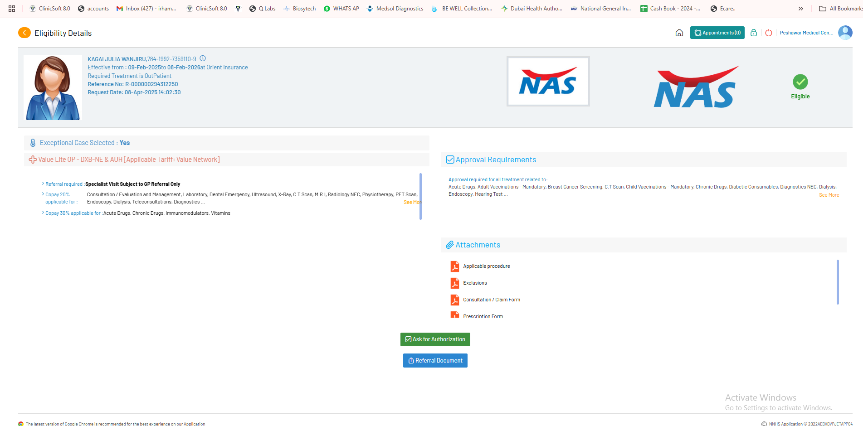The image size is (868, 426).
Task: Click patient name KAGAI JULIA WANJIRU
Action: [117, 59]
